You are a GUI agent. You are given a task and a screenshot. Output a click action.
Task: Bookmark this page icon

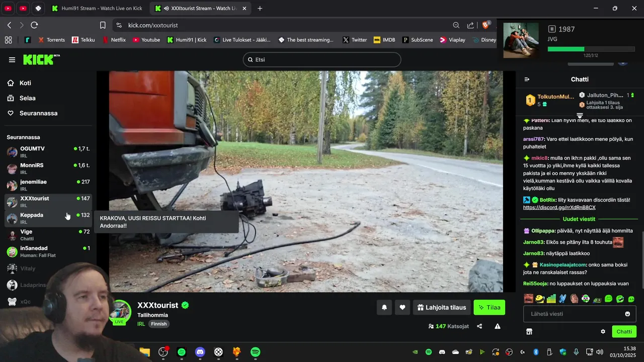tap(103, 25)
